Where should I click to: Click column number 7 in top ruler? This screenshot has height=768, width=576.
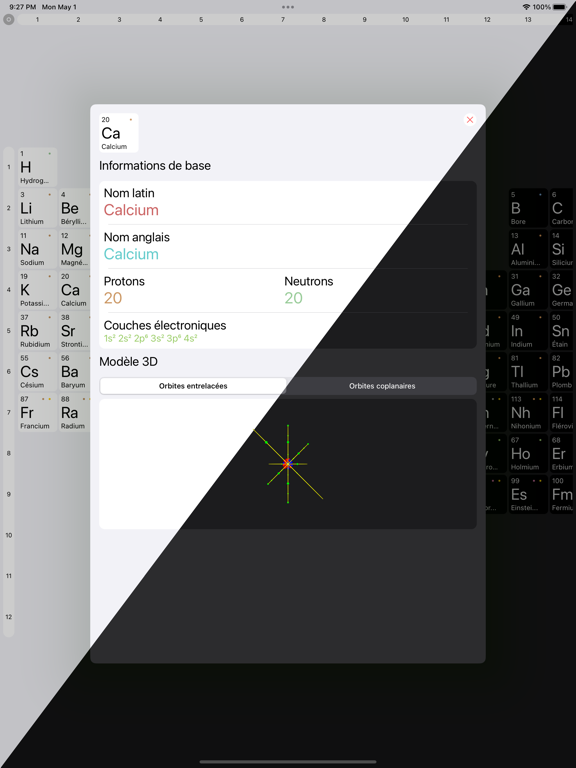283,20
